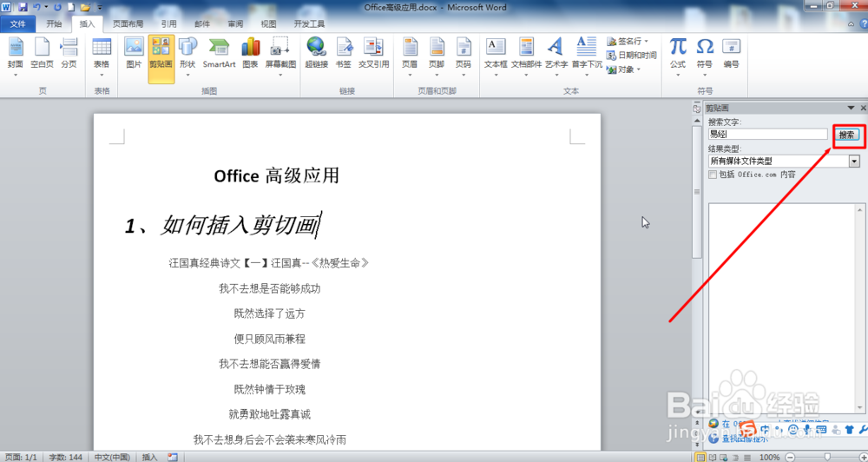Create new document from quick access toolbar
868x462 pixels.
click(71, 7)
